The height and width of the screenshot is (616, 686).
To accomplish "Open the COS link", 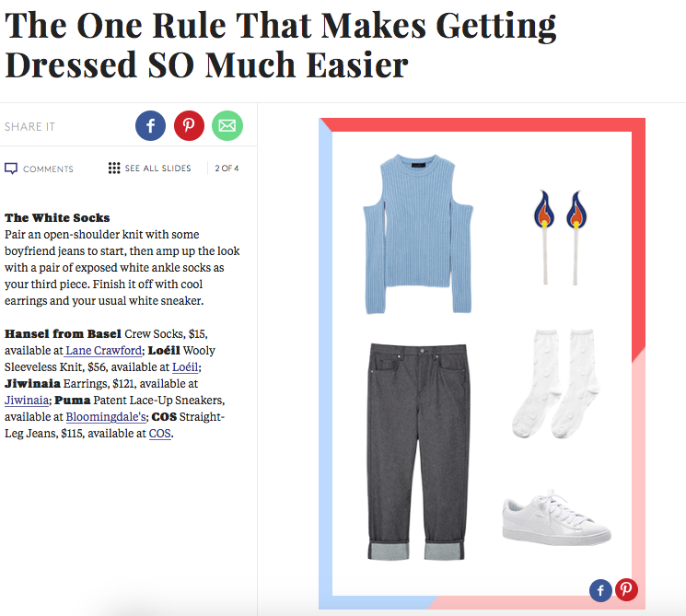I will (x=159, y=434).
